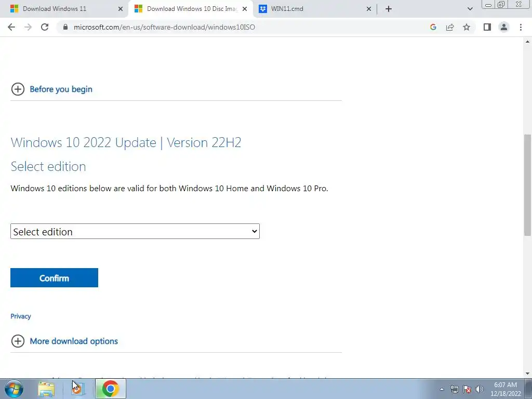Click More download options link

pos(74,341)
